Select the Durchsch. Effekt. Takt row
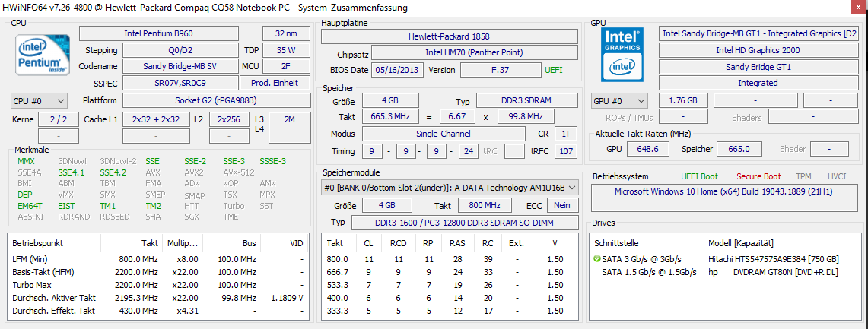The height and width of the screenshot is (329, 868). pos(157,311)
